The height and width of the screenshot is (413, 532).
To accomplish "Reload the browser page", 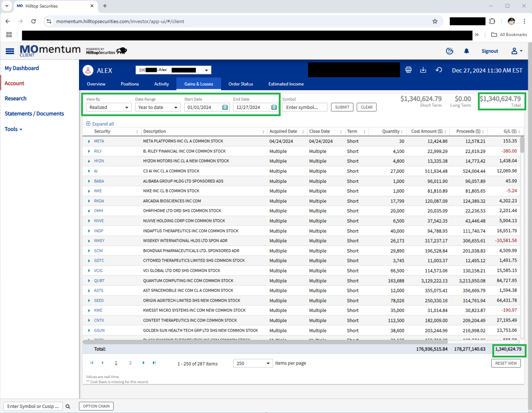I will coord(34,21).
